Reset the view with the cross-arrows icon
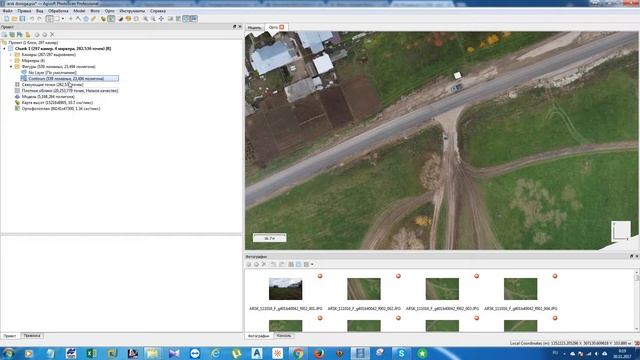The image size is (640, 360). point(161,19)
